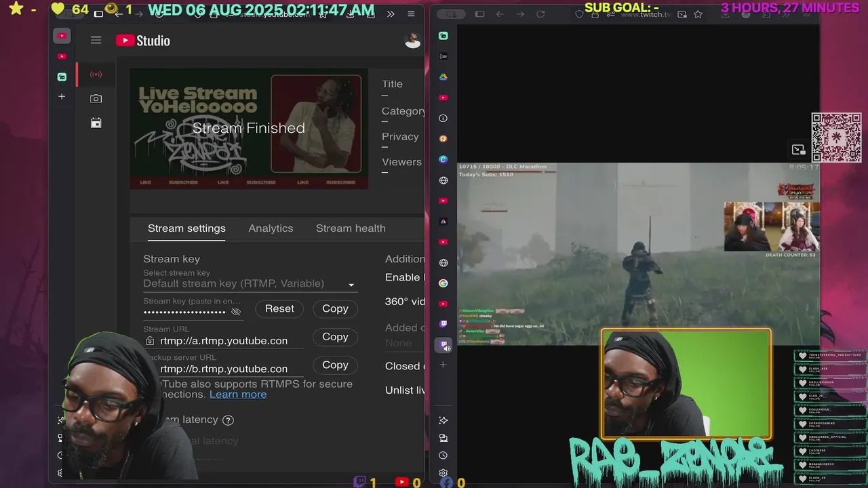The image size is (868, 488).
Task: Open the YouTube Studio hamburger menu
Action: tap(96, 41)
